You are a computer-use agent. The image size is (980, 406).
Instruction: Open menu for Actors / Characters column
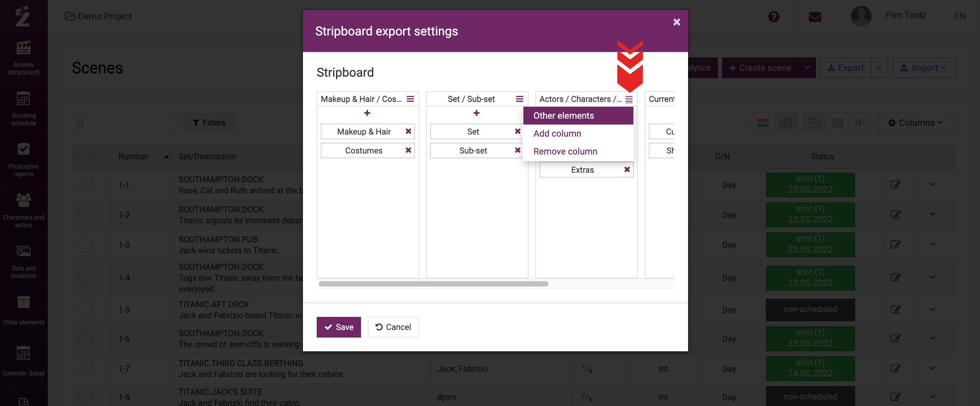pos(629,99)
